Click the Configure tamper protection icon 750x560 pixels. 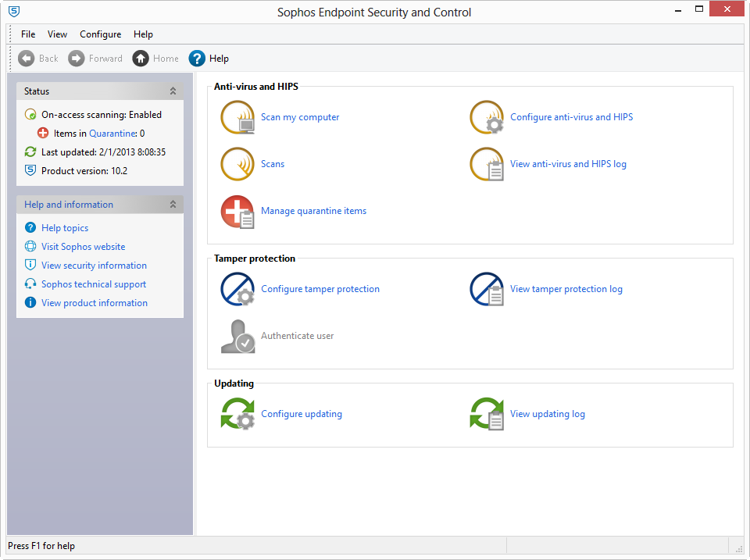click(237, 289)
